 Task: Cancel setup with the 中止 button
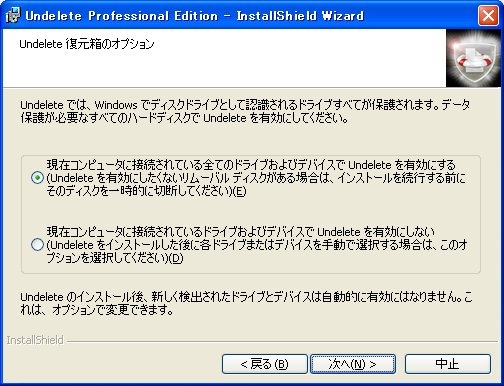click(448, 364)
